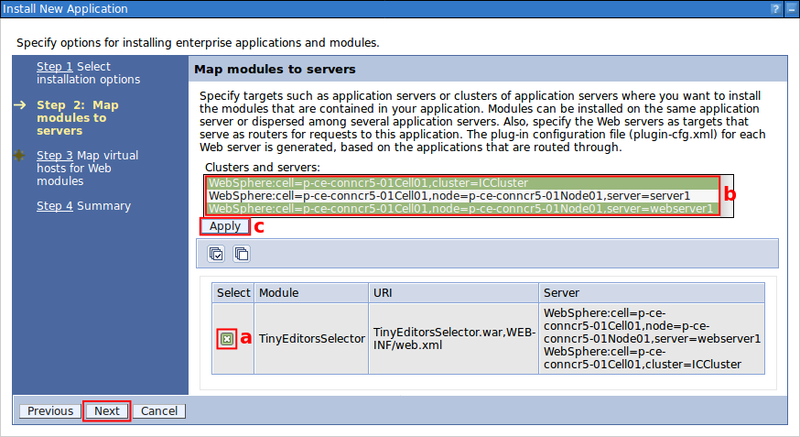Open the help question mark icon
The image size is (800, 437).
[776, 8]
